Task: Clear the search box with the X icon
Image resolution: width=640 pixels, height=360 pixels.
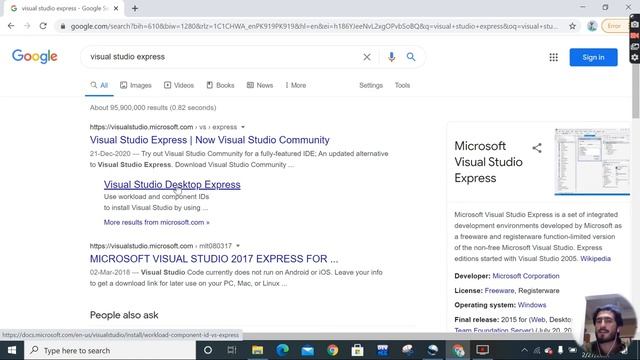Action: pyautogui.click(x=367, y=57)
